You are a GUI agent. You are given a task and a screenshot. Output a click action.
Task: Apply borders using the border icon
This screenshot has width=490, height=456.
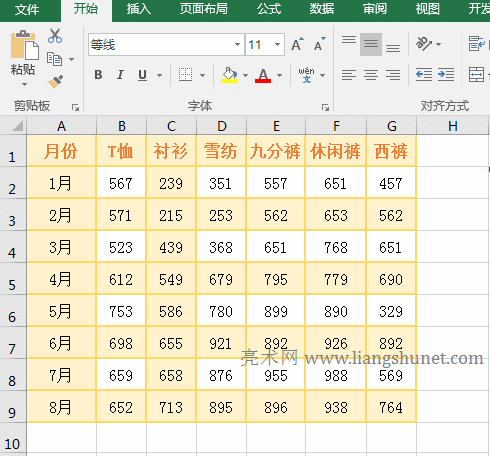[186, 75]
